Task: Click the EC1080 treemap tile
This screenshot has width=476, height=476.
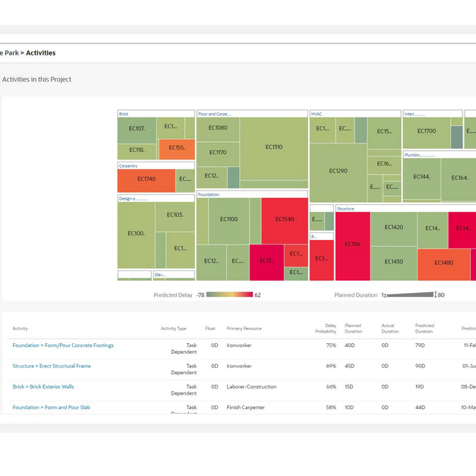Action: point(218,128)
